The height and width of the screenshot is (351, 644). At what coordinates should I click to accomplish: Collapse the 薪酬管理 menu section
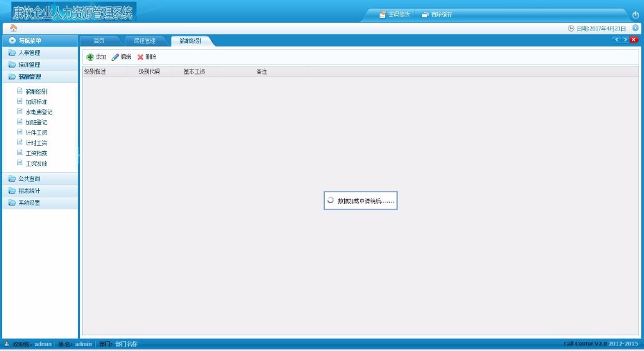(x=40, y=76)
